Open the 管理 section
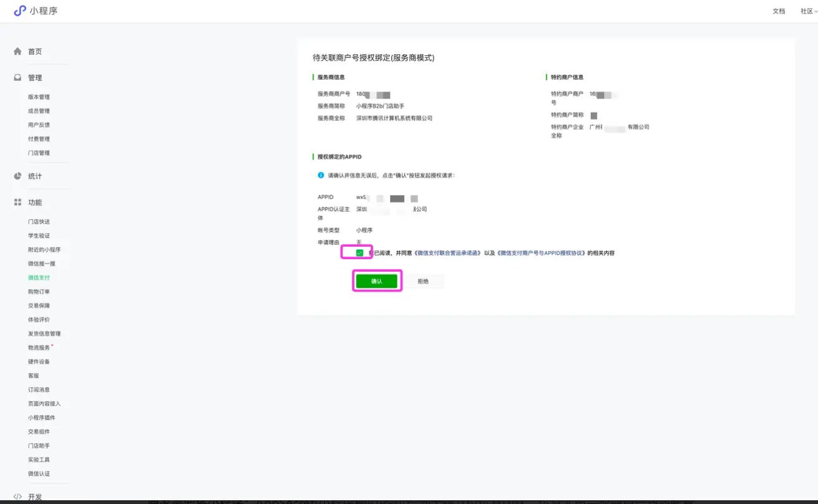 pos(35,78)
